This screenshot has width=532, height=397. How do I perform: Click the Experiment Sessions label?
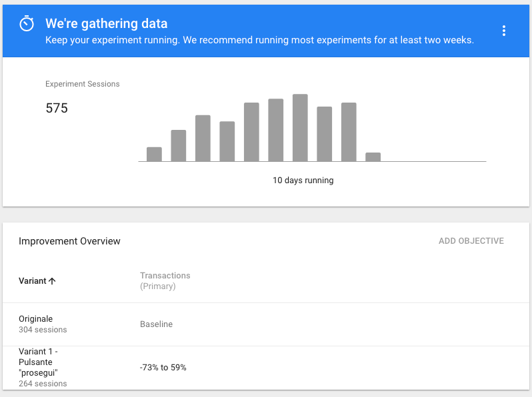click(83, 84)
